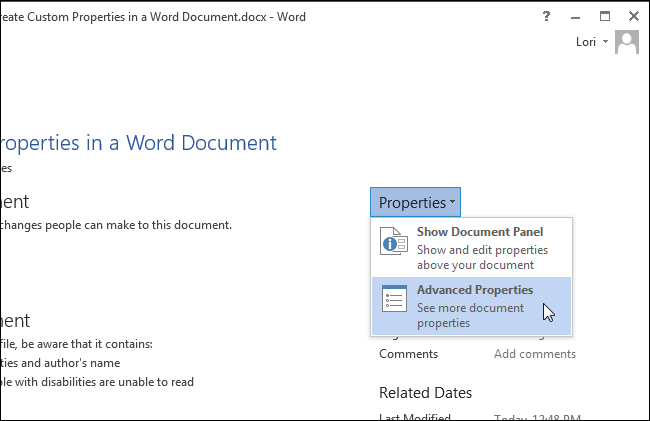This screenshot has height=421, width=650.
Task: Maximize the Word window
Action: [605, 17]
